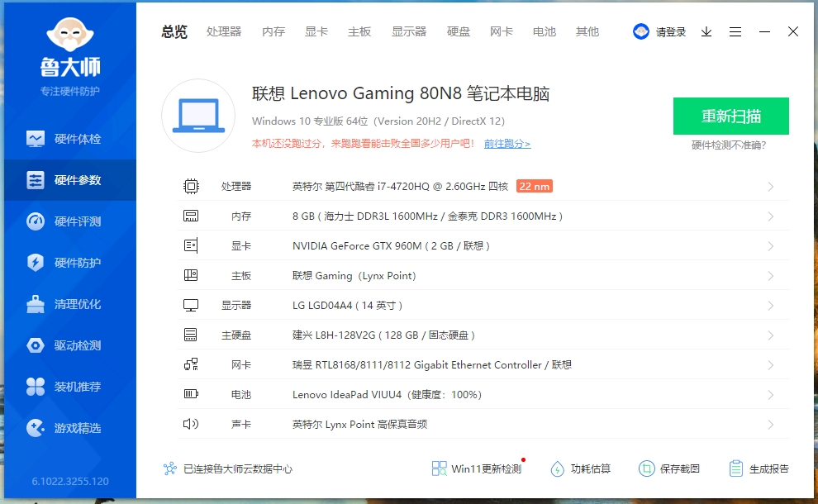
Task: Open 装机推荐 recommendations
Action: (x=70, y=387)
